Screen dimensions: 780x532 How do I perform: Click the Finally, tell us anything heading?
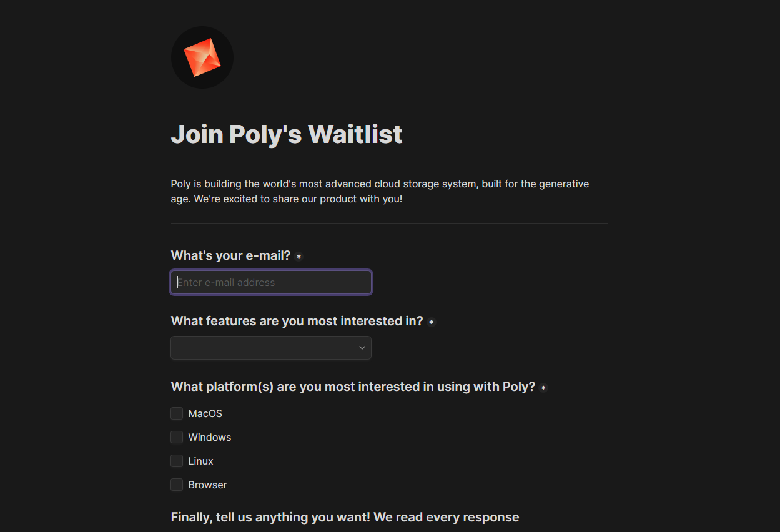[x=345, y=517]
